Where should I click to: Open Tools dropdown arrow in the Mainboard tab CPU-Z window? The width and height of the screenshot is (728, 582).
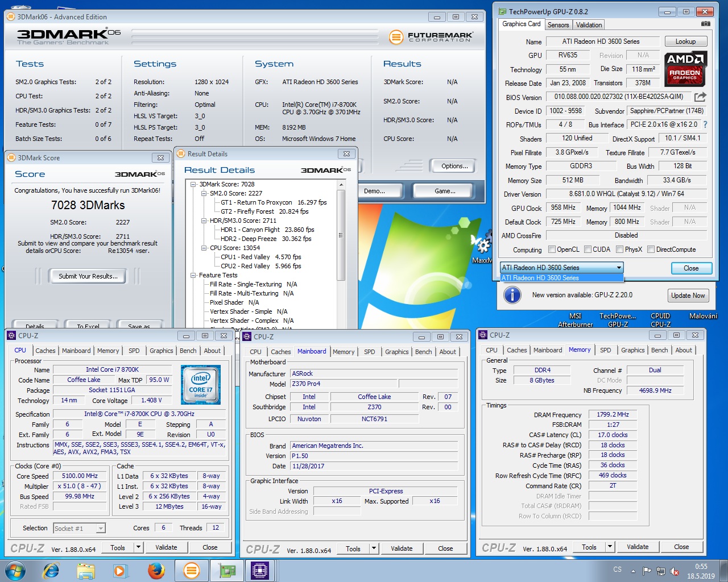374,548
